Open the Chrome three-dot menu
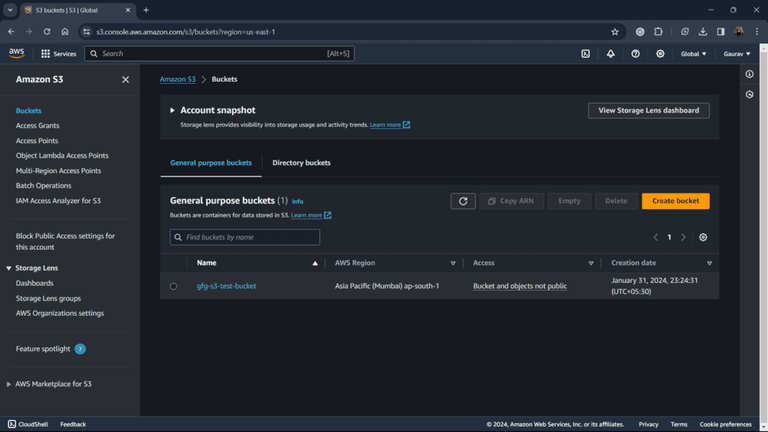Image resolution: width=768 pixels, height=432 pixels. (757, 32)
